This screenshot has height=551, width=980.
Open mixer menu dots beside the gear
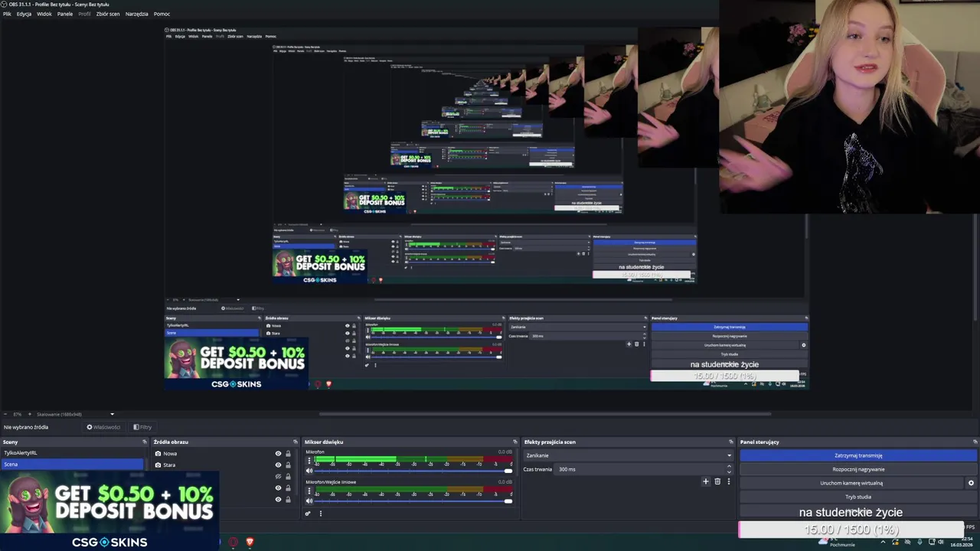coord(321,514)
